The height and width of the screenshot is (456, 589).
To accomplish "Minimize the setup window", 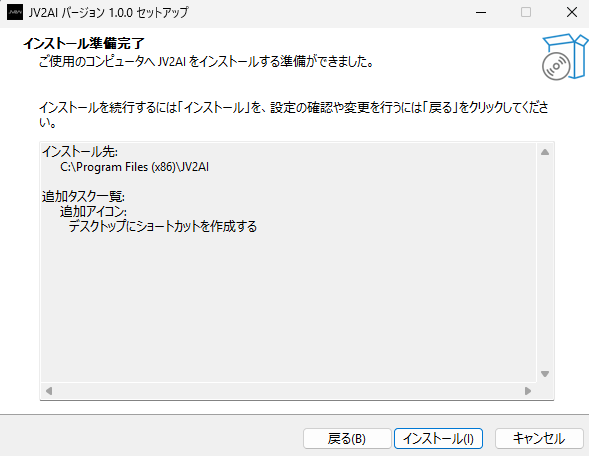I will click(481, 12).
